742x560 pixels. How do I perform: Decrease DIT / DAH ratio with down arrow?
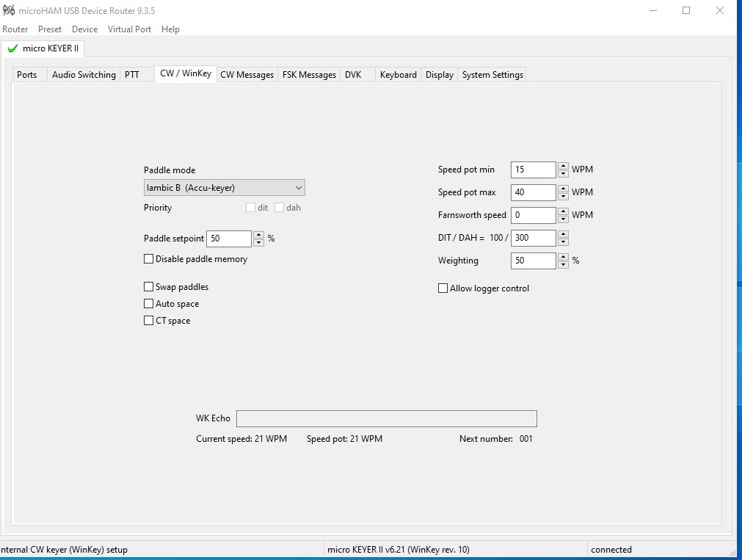(563, 242)
